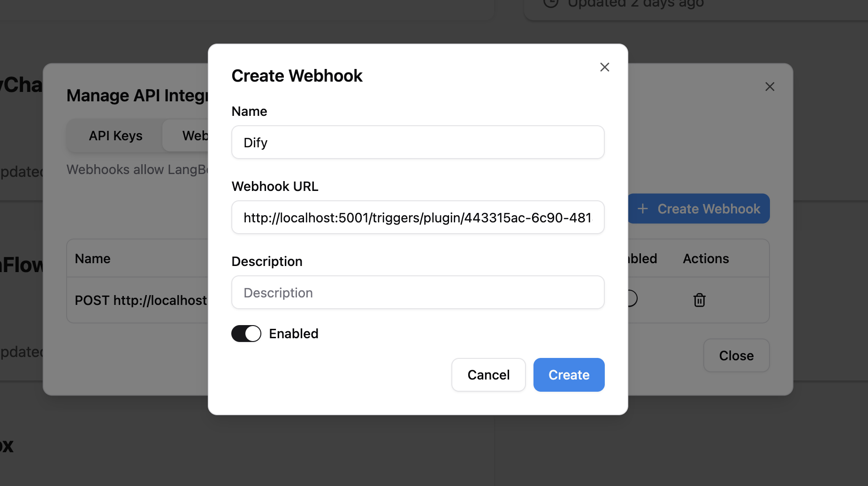Click the Create Webhook button text in background
Image resolution: width=868 pixels, height=486 pixels.
[708, 209]
